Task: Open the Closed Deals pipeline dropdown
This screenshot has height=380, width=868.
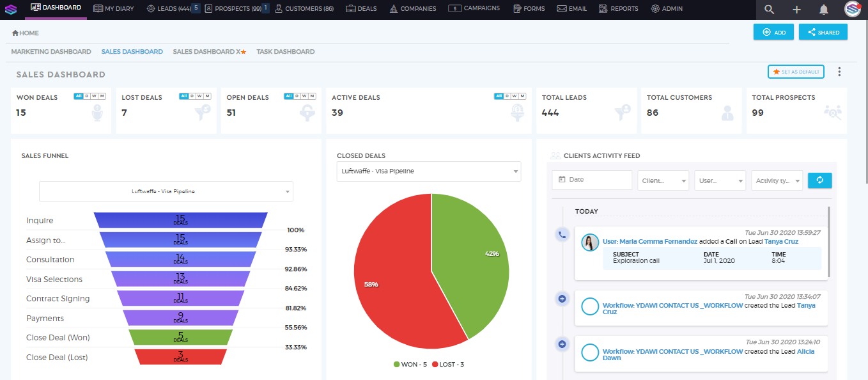Action: click(x=429, y=171)
